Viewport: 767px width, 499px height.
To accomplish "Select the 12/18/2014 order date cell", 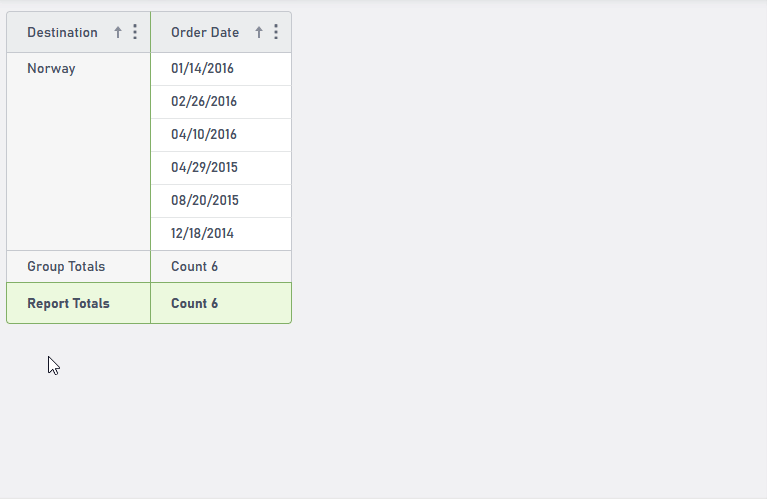I will [204, 234].
